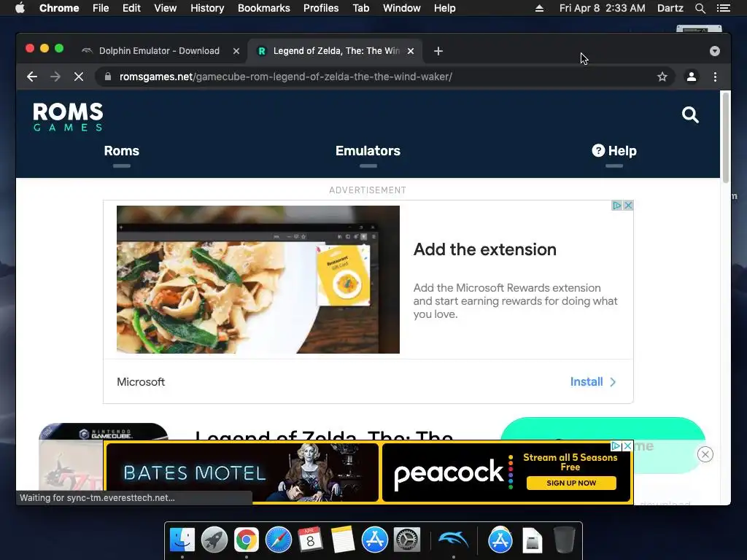
Task: Click the Bates Motel banner image
Action: [x=242, y=472]
